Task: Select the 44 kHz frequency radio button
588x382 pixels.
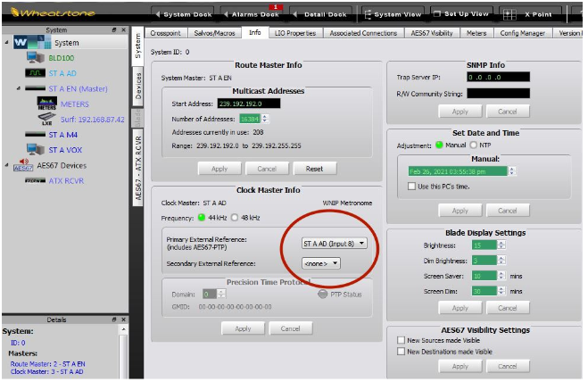Action: pyautogui.click(x=202, y=218)
